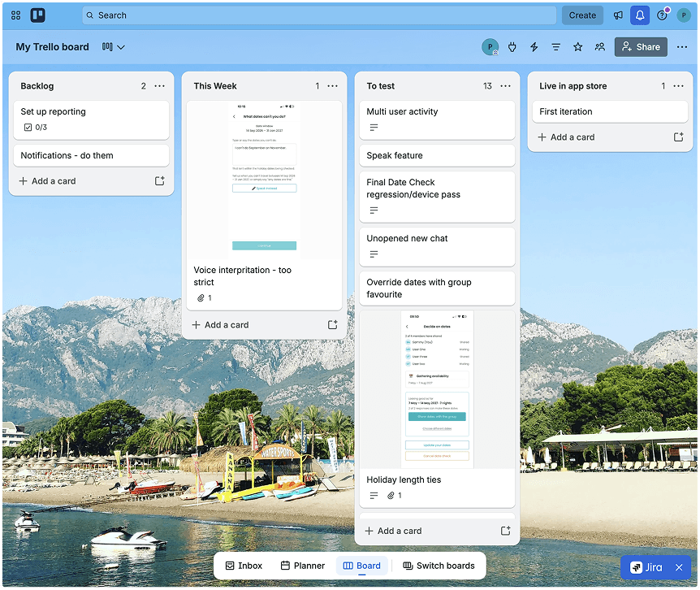Viewport: 700px width, 590px height.
Task: Click the Share button
Action: (641, 47)
